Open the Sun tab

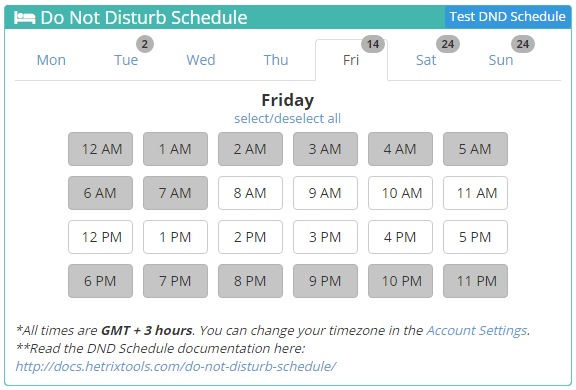501,60
